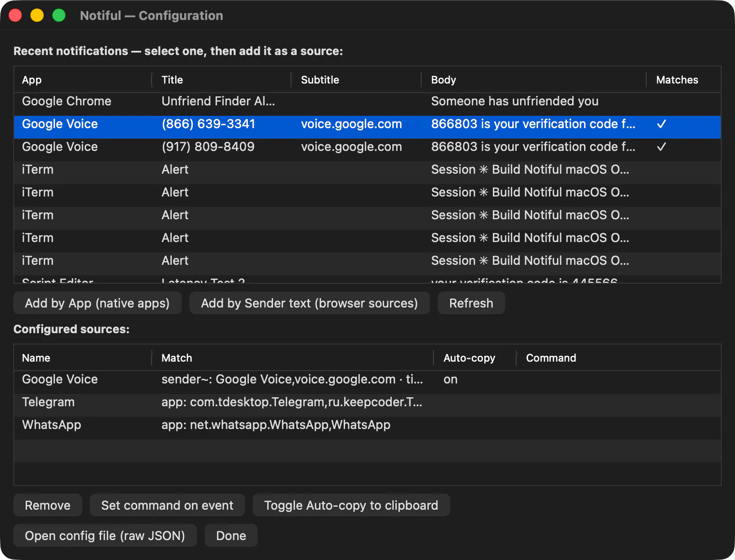Remove the selected configured source
The image size is (735, 560).
coord(47,505)
